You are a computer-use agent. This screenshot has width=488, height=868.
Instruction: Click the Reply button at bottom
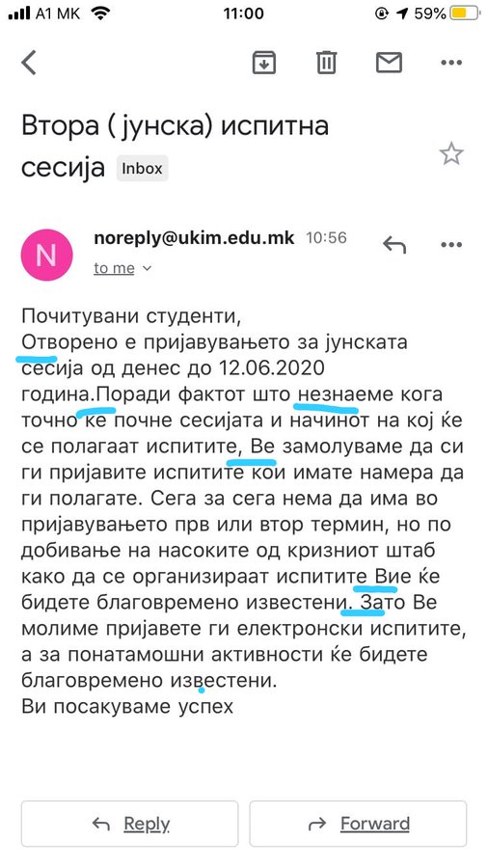coord(129,824)
